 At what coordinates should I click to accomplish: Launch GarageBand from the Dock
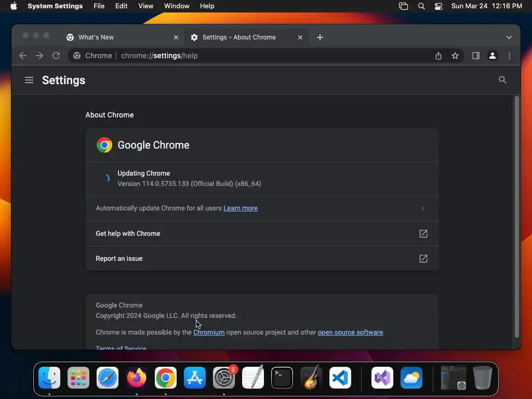[311, 378]
